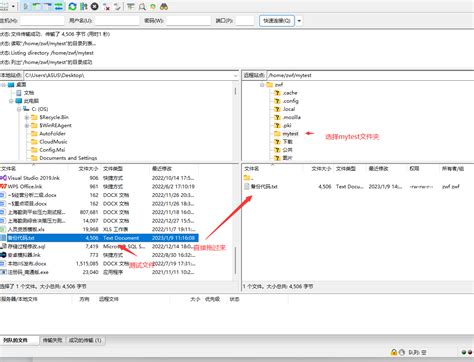Select the 7,419 byte .sql file
This screenshot has width=474, height=362.
coord(99,247)
